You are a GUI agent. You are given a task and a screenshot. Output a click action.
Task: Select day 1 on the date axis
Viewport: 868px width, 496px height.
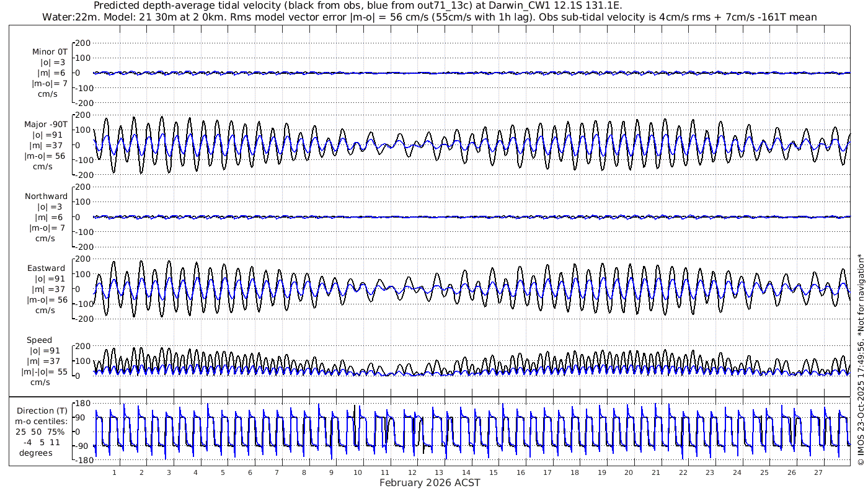[x=114, y=472]
